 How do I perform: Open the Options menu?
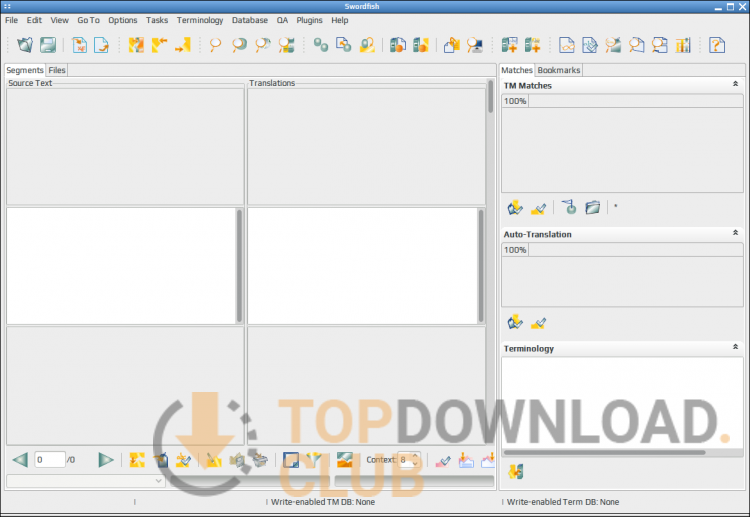pyautogui.click(x=122, y=20)
